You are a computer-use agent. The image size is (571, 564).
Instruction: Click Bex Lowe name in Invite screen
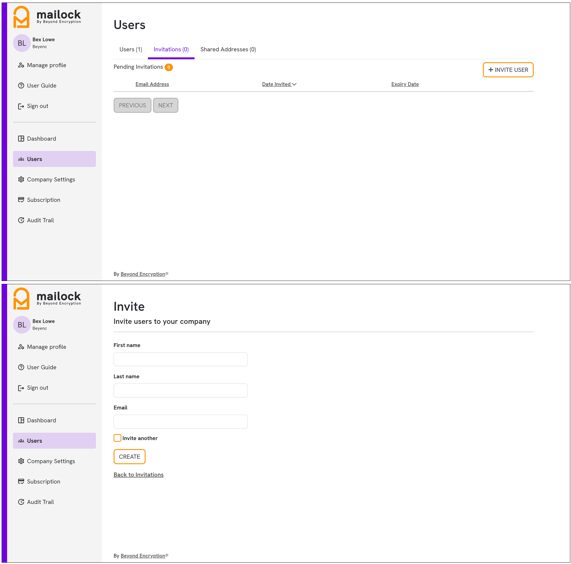coord(44,321)
